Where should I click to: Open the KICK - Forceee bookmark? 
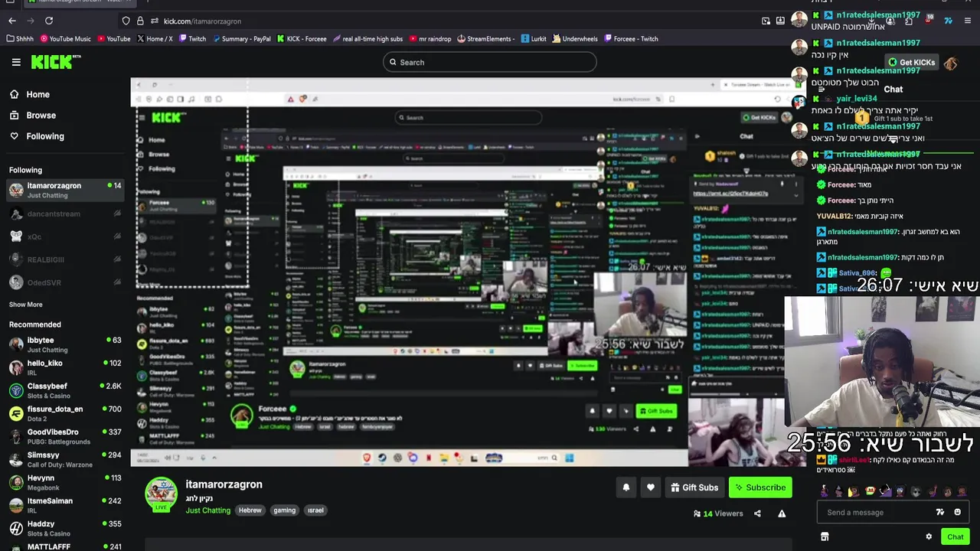[x=302, y=39]
